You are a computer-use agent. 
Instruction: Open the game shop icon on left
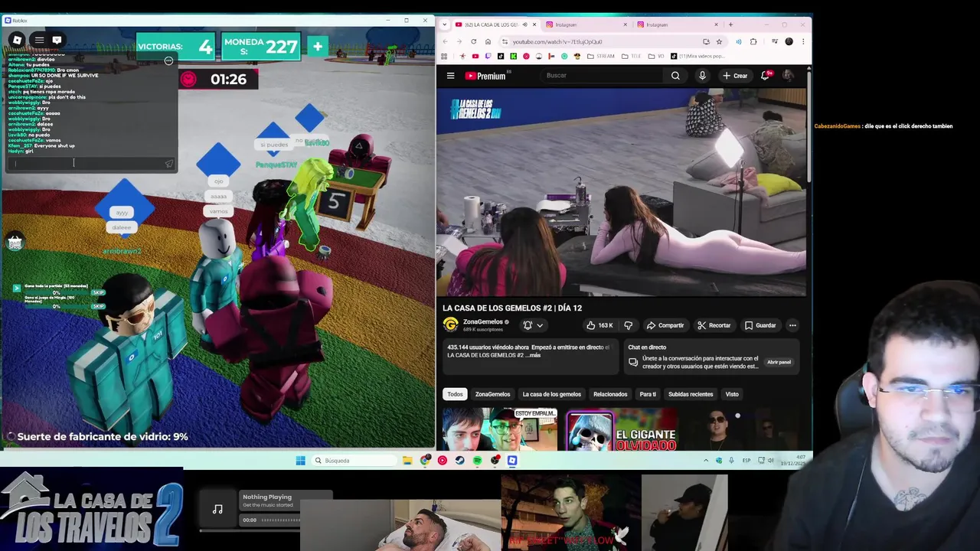[x=15, y=243]
